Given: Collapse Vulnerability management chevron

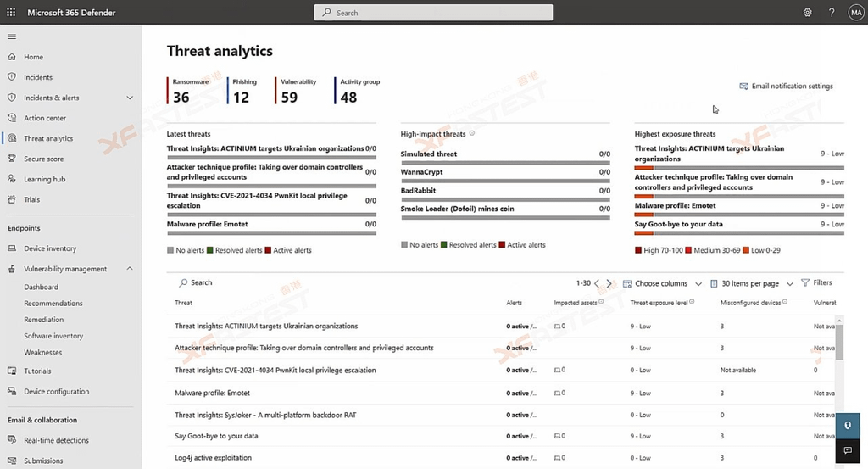Looking at the screenshot, I should click(x=130, y=268).
